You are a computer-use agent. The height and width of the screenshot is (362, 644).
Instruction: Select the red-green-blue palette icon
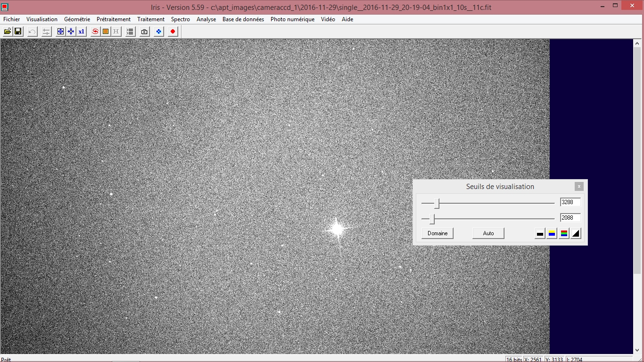[564, 233]
